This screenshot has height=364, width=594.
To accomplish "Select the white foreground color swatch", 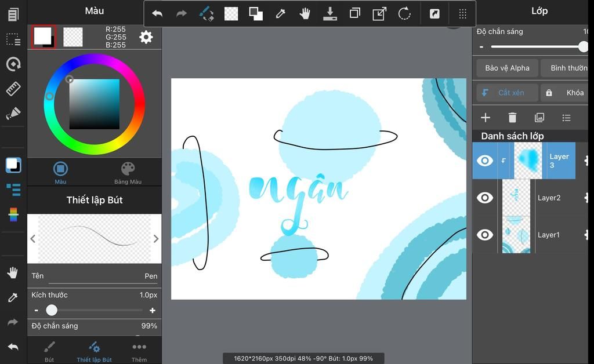I will tap(43, 37).
